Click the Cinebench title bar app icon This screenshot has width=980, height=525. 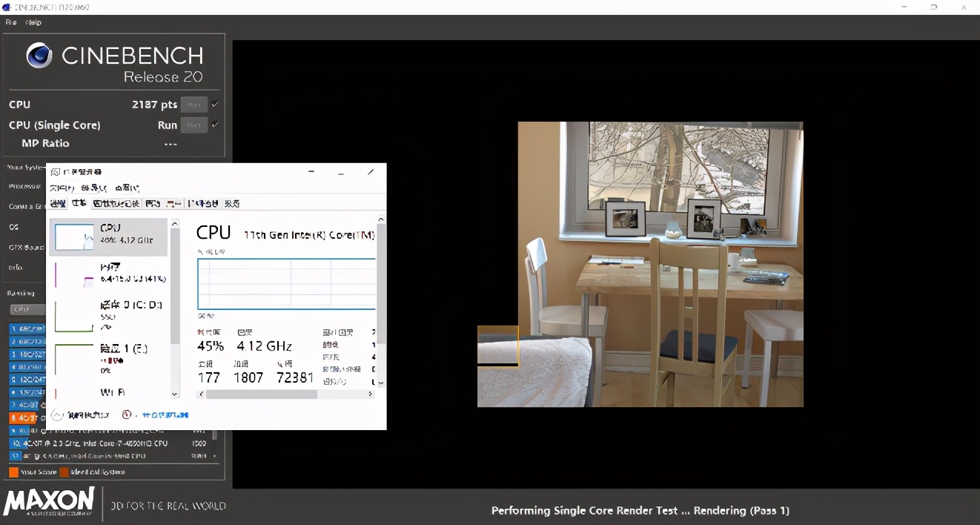tap(7, 7)
